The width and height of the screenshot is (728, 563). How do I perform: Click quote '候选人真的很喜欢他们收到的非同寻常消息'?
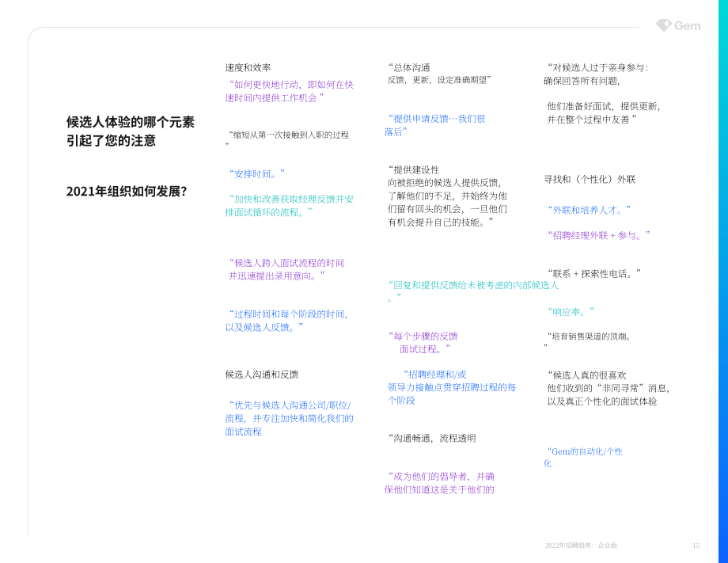coord(608,388)
